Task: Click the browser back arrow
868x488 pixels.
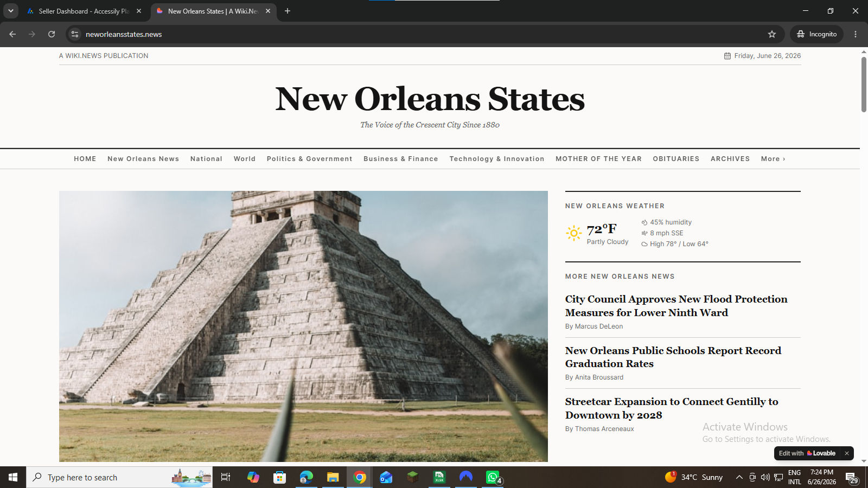Action: [12, 34]
